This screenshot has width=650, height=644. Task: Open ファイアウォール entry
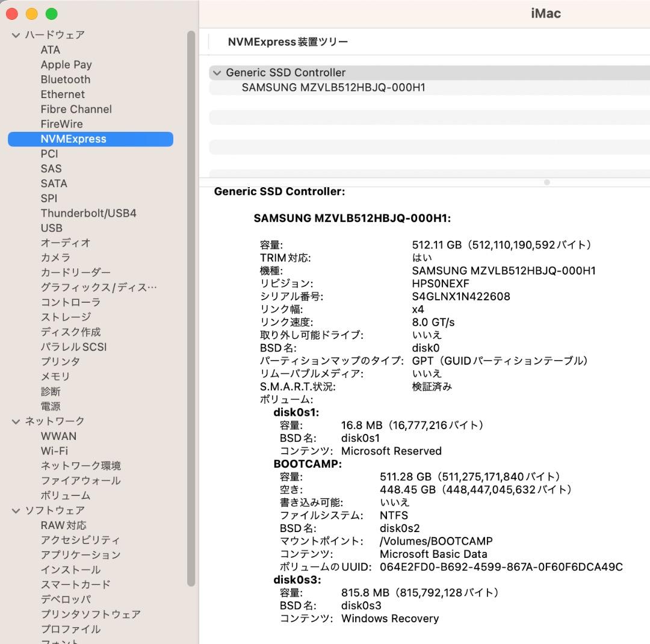click(x=81, y=481)
